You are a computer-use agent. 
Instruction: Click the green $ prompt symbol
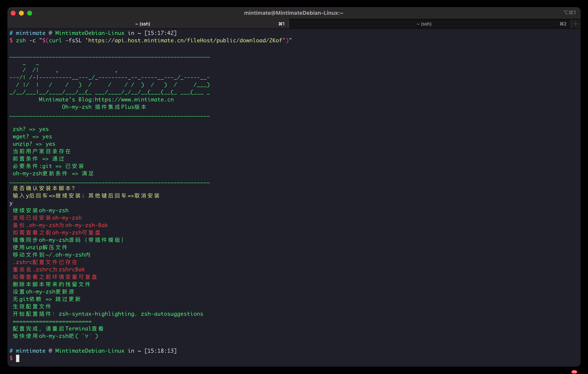point(11,358)
